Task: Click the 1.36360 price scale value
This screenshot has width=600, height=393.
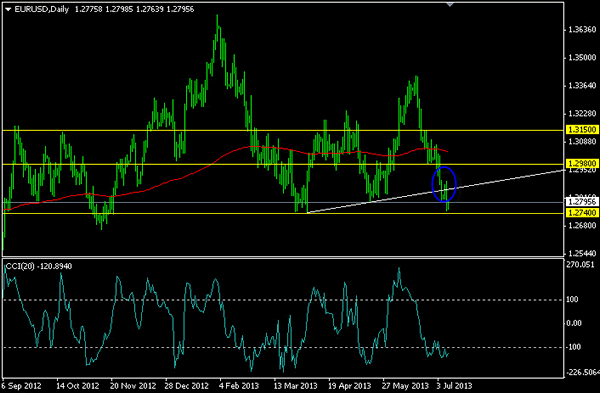Action: point(582,29)
